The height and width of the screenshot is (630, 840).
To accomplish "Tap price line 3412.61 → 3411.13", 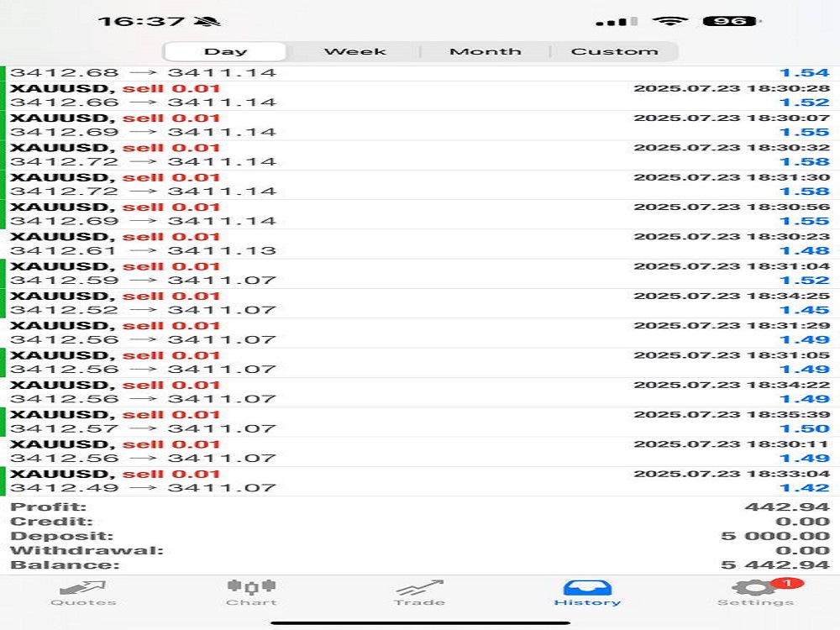I will point(143,250).
